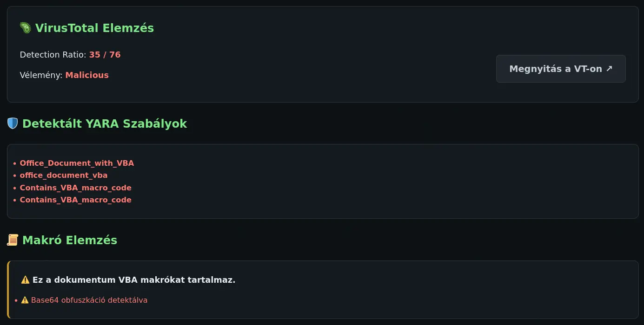Click the warning icon before 'Ez a dokumentum'
The height and width of the screenshot is (325, 644).
pyautogui.click(x=25, y=280)
